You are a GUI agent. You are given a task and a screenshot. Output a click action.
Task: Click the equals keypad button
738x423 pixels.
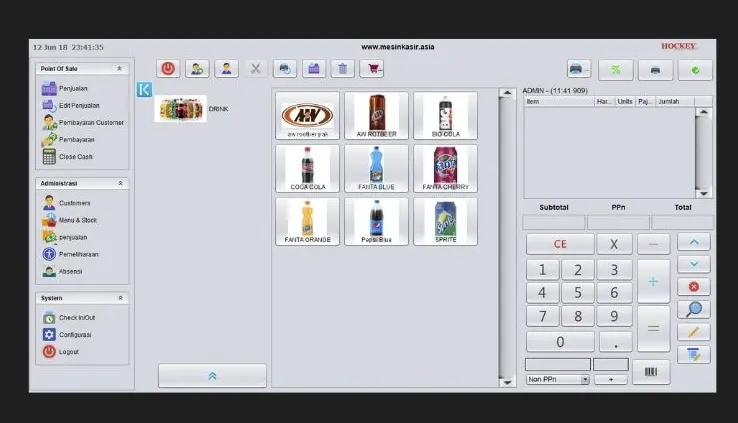pyautogui.click(x=653, y=328)
